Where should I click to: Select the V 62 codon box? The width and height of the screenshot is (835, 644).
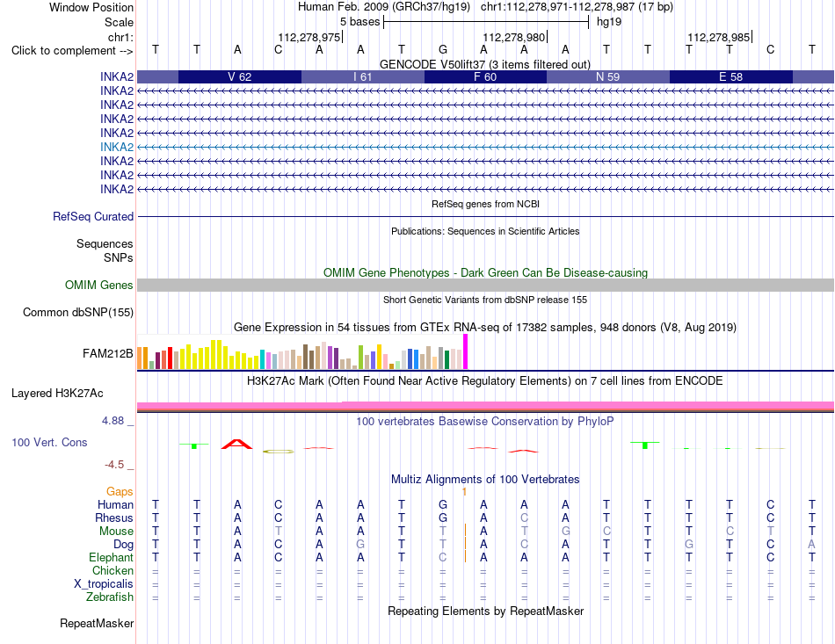click(240, 76)
